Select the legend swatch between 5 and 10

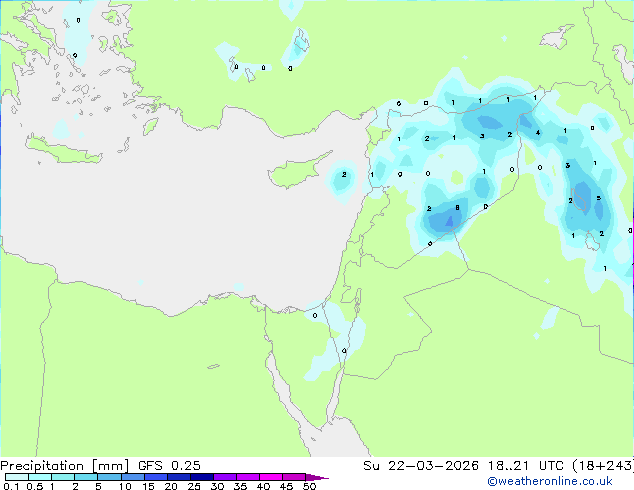tap(109, 477)
